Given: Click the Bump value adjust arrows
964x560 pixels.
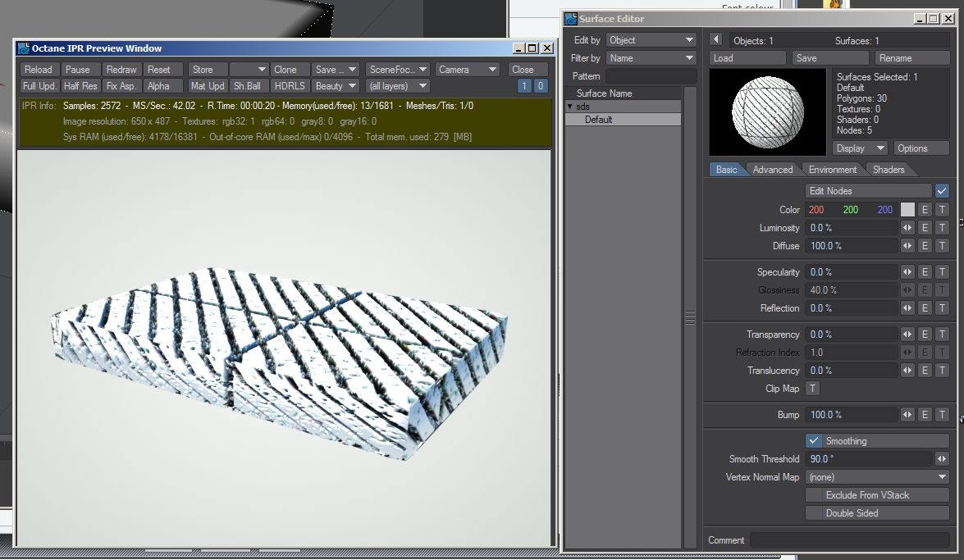Looking at the screenshot, I should coord(907,414).
